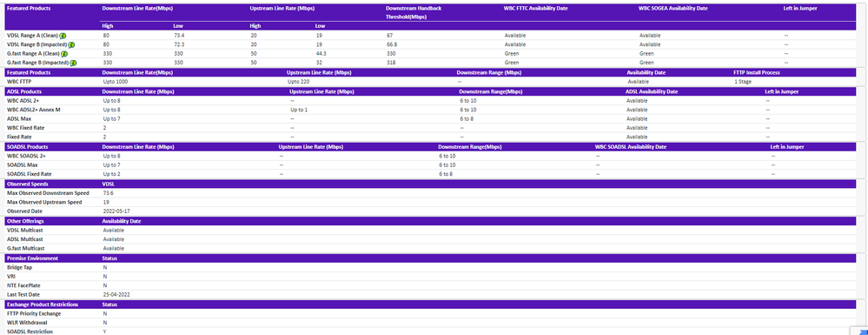Viewport: 868px width, 335px height.
Task: Click the 'WBC SOGEA Availability Date' header
Action: tap(673, 9)
